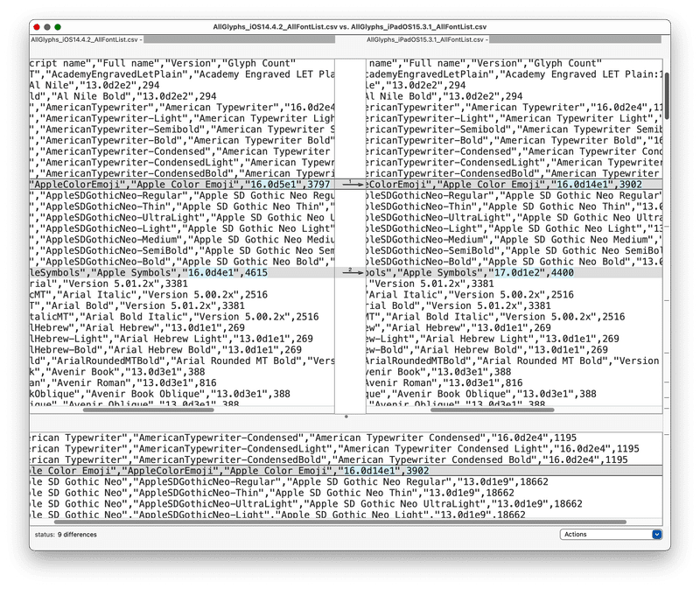The height and width of the screenshot is (589, 700).
Task: Click left row "Avenir Roman","13.0d3e1",816
Action: coord(182,382)
